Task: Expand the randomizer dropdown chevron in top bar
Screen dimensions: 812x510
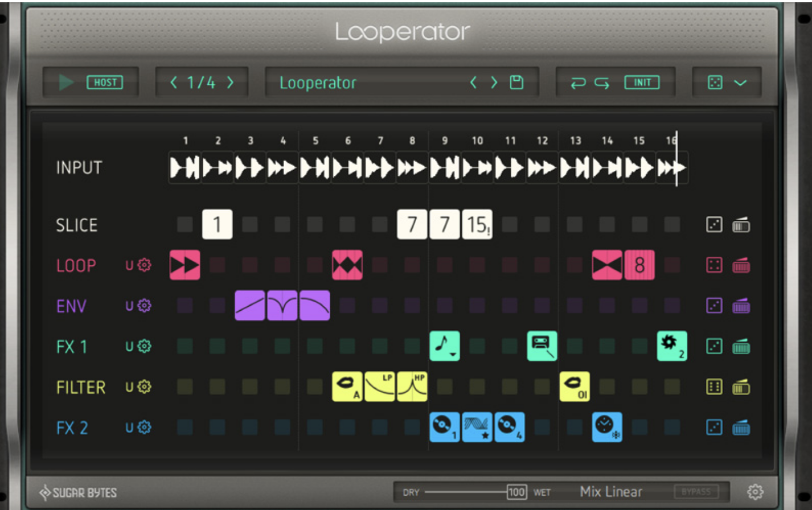Action: click(x=740, y=83)
